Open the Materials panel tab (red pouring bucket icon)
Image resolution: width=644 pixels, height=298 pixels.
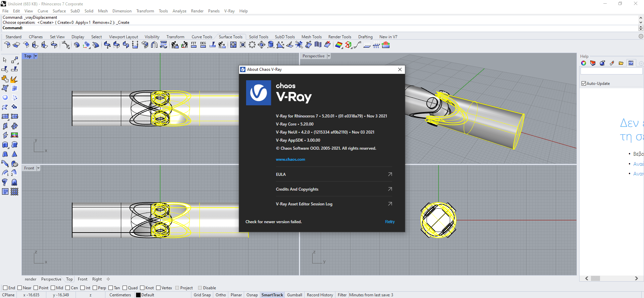[x=593, y=63]
